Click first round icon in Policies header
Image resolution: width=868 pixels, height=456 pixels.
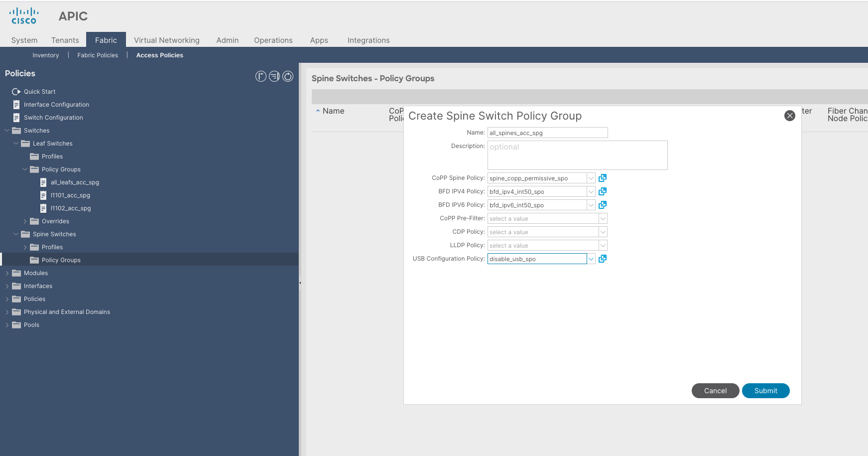[261, 76]
